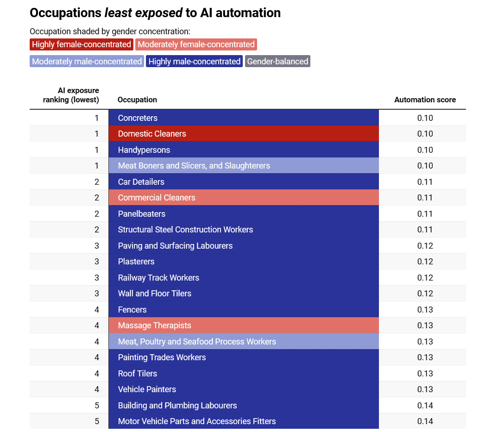Select the Domestic Cleaners row
The height and width of the screenshot is (432, 504).
tap(247, 134)
